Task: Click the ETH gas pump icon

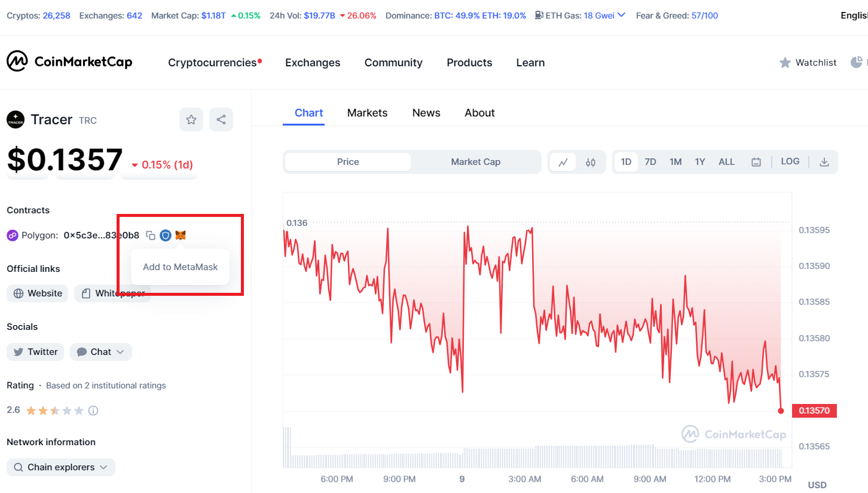Action: (539, 15)
